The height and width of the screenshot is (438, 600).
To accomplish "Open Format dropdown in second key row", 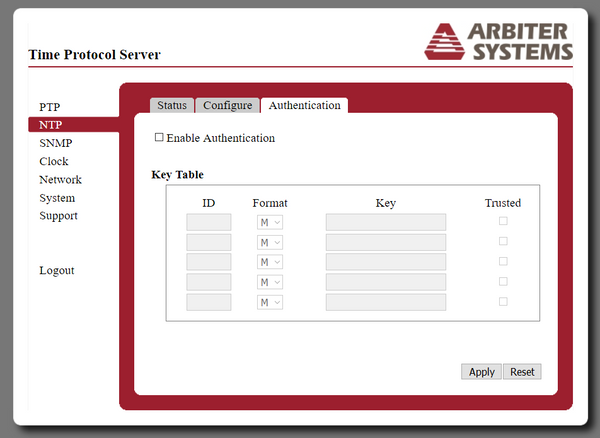I will tap(269, 242).
